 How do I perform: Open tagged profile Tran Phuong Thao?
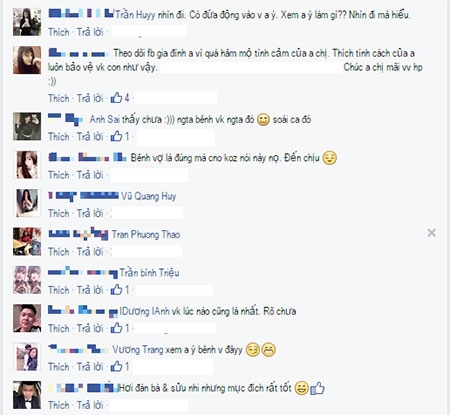[x=146, y=234]
